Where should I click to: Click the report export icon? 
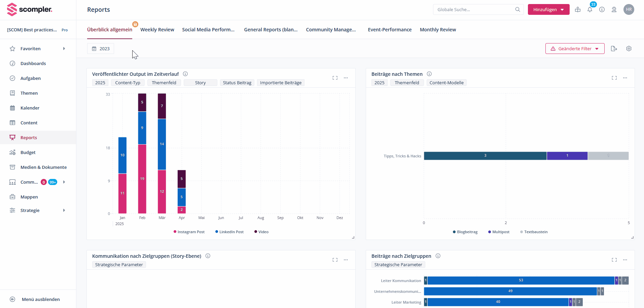tap(614, 49)
